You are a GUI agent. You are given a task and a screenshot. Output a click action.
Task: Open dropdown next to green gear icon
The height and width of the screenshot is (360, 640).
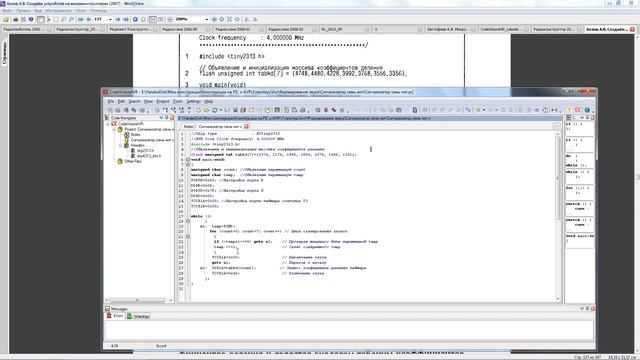[x=484, y=110]
